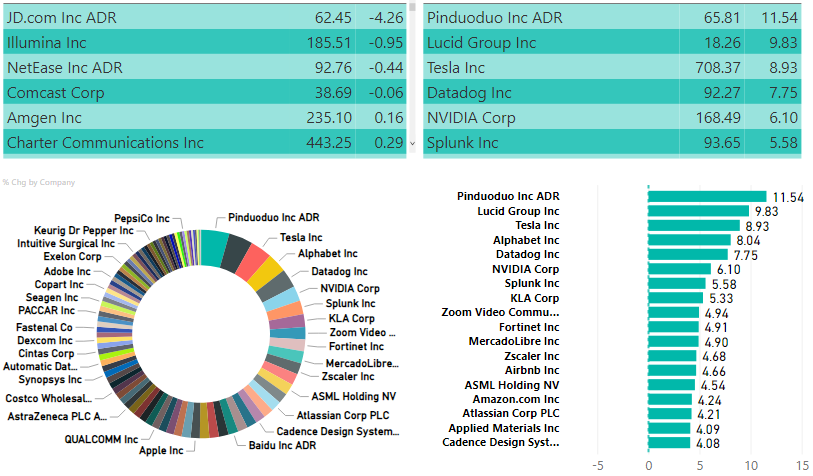813x476 pixels.
Task: Click the KLA Corp 5.33 bar
Action: [x=676, y=298]
